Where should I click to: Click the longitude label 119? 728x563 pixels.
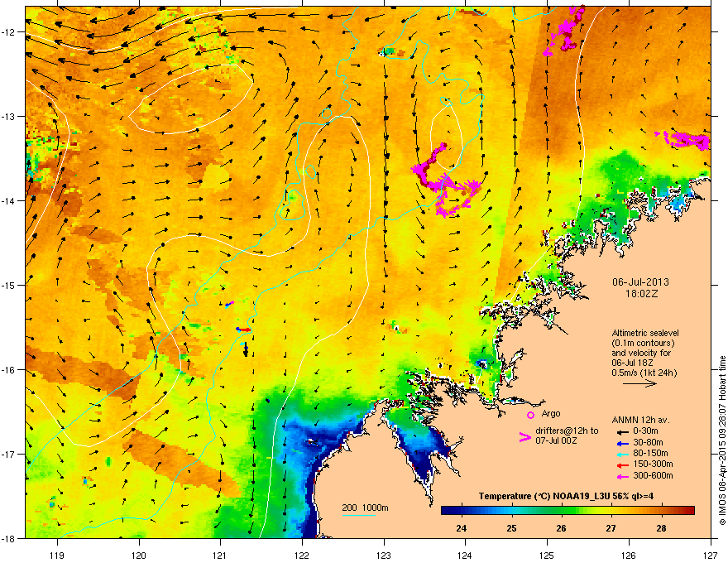tap(57, 556)
